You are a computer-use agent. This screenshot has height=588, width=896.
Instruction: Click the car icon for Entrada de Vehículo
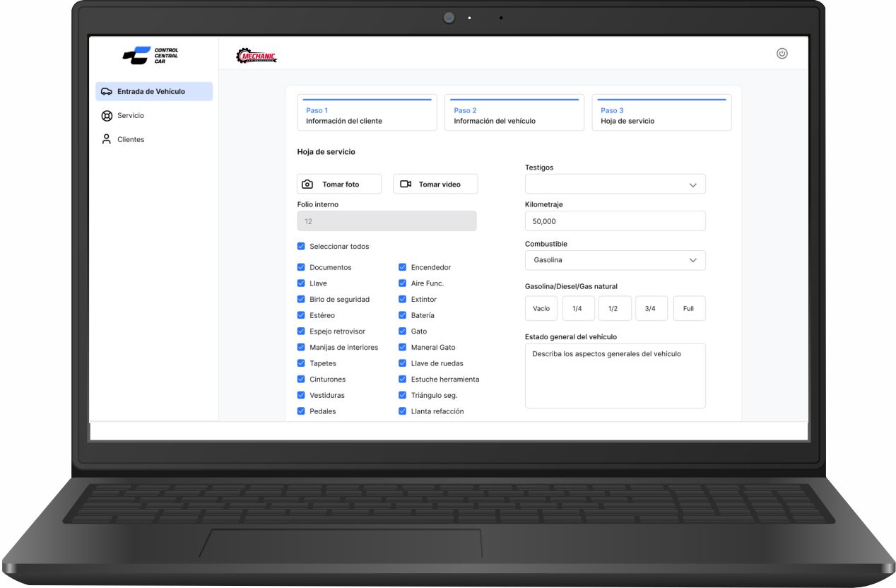pos(107,92)
